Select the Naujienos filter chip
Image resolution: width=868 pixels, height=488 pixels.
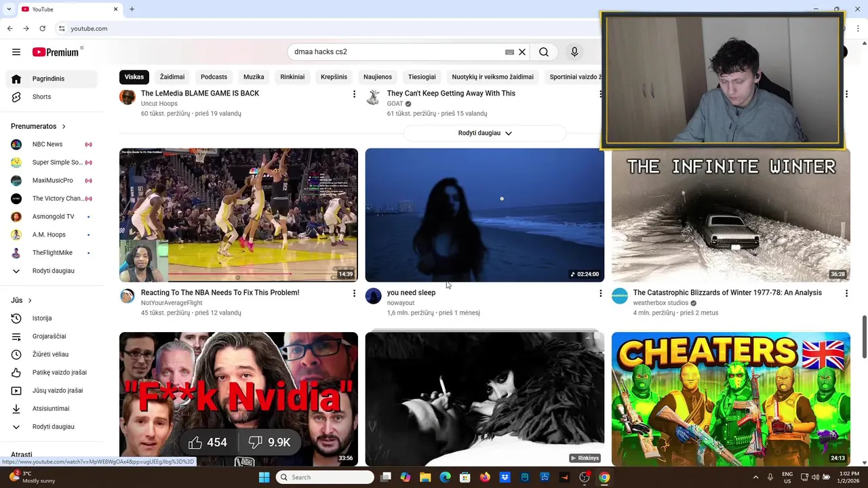click(x=378, y=77)
